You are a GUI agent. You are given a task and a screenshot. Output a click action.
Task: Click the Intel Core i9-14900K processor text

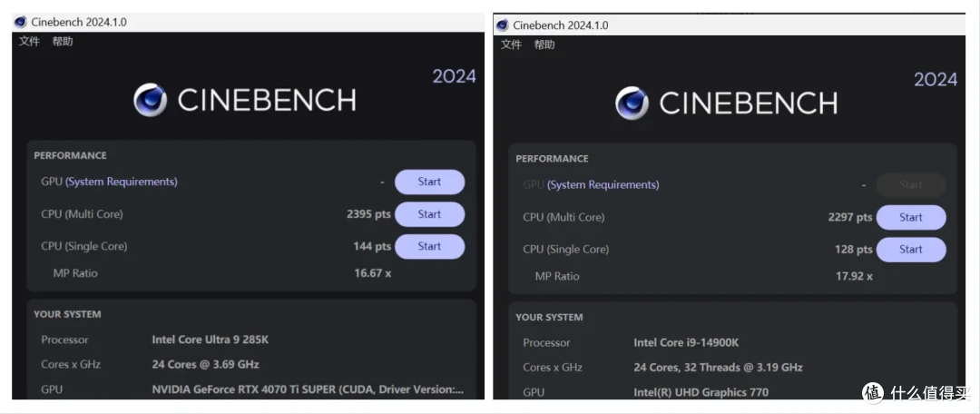click(687, 342)
